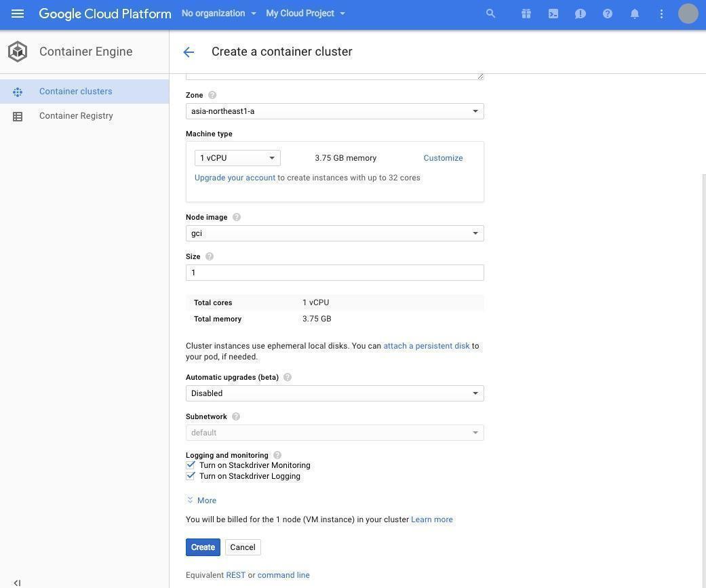Collapse the sidebar with bottom arrow
Screen dimensions: 706x588
pos(17,583)
